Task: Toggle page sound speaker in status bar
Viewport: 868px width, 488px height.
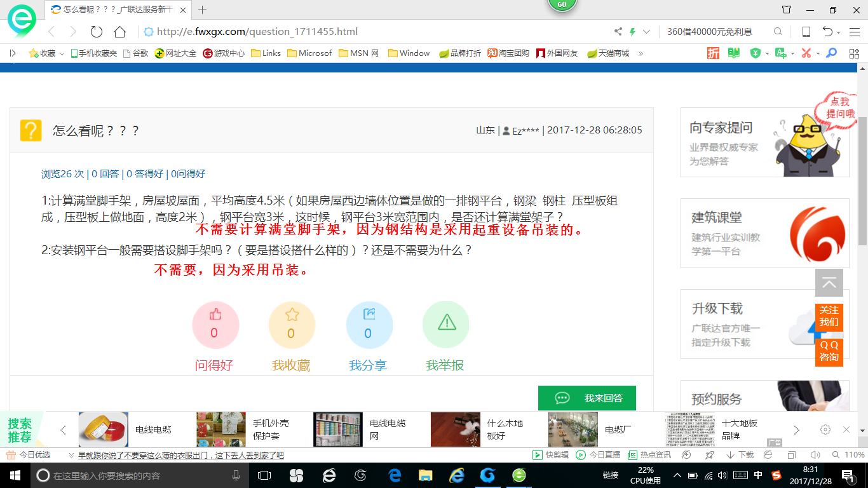Action: click(x=815, y=455)
